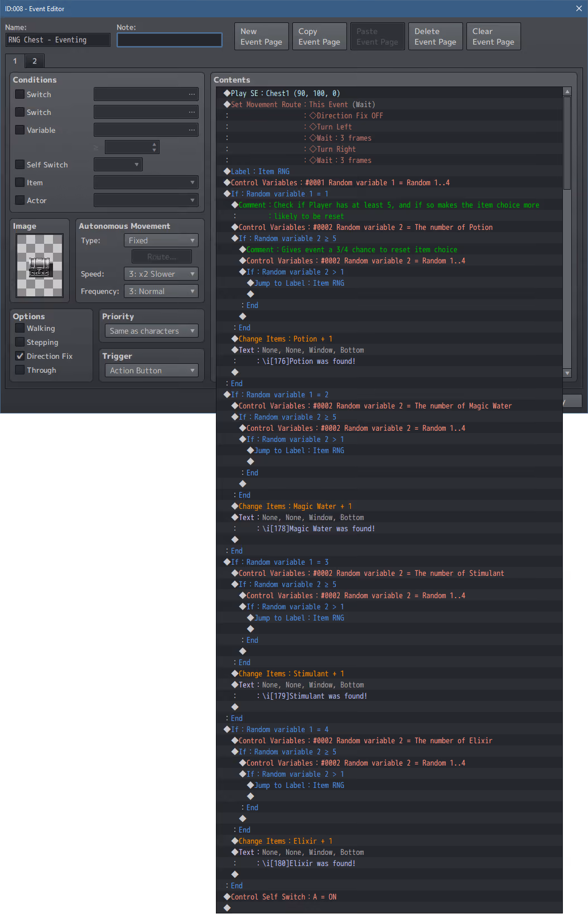This screenshot has width=588, height=914.
Task: Select Change Items Elixir + 1 line
Action: click(x=390, y=841)
